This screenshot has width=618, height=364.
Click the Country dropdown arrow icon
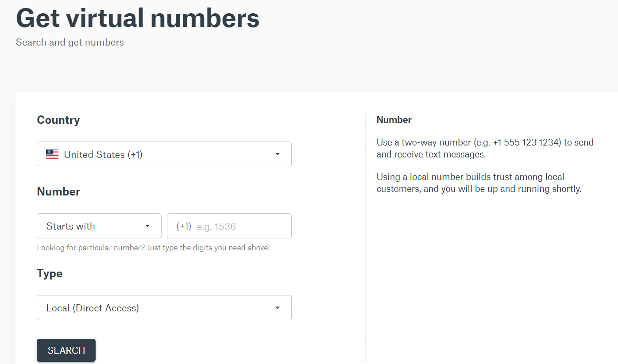278,154
